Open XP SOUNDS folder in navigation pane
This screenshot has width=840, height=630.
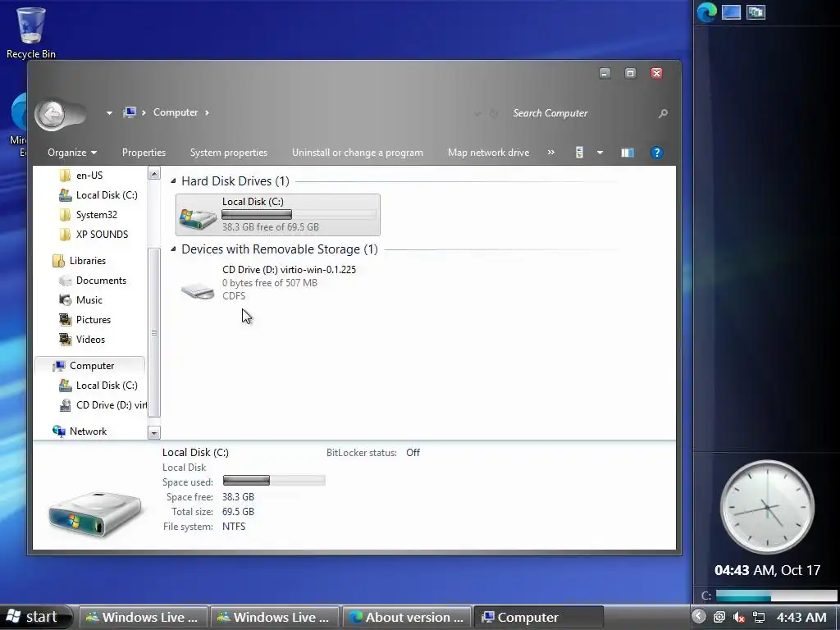(102, 235)
